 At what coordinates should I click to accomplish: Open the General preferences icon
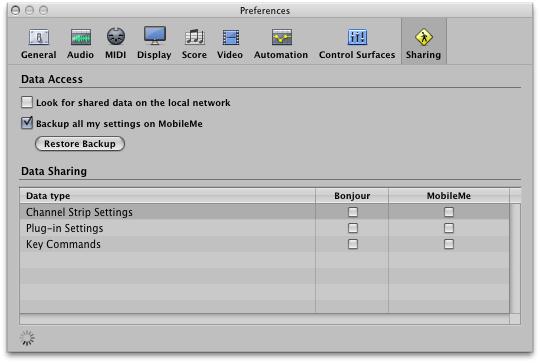39,37
